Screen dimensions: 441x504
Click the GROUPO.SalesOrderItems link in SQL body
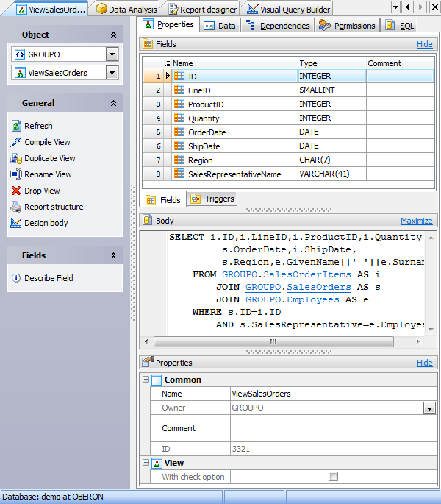[287, 275]
